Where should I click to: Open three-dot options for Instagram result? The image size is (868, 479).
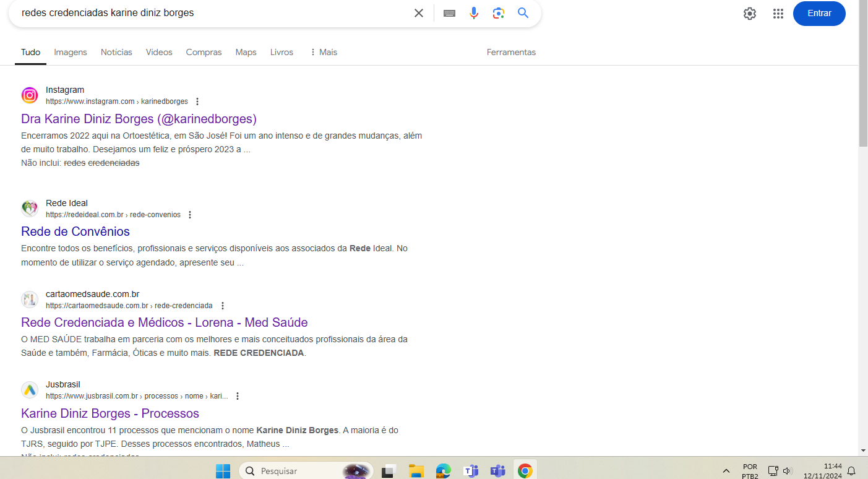pos(197,101)
